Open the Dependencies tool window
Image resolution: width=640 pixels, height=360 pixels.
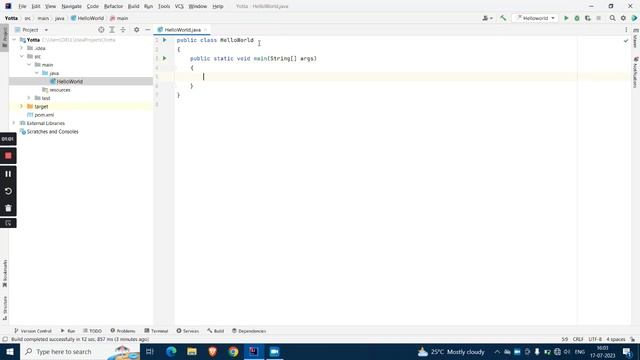(249, 331)
